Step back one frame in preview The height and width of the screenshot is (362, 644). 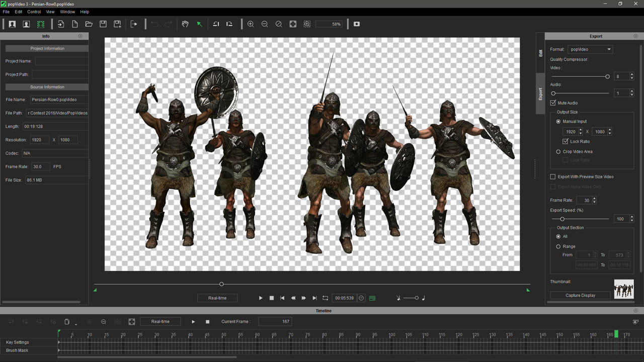pyautogui.click(x=293, y=298)
